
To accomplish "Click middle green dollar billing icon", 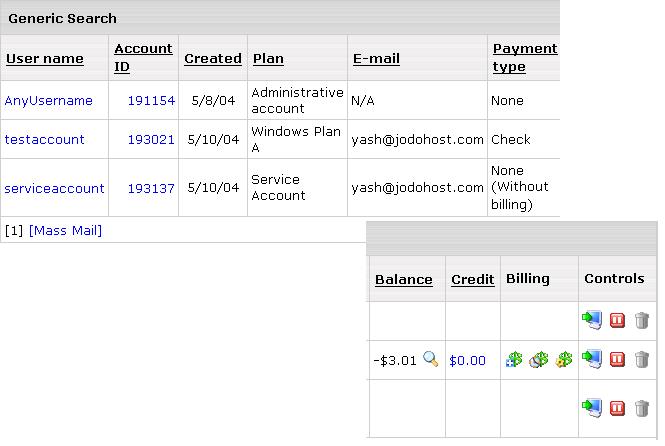I will click(539, 360).
